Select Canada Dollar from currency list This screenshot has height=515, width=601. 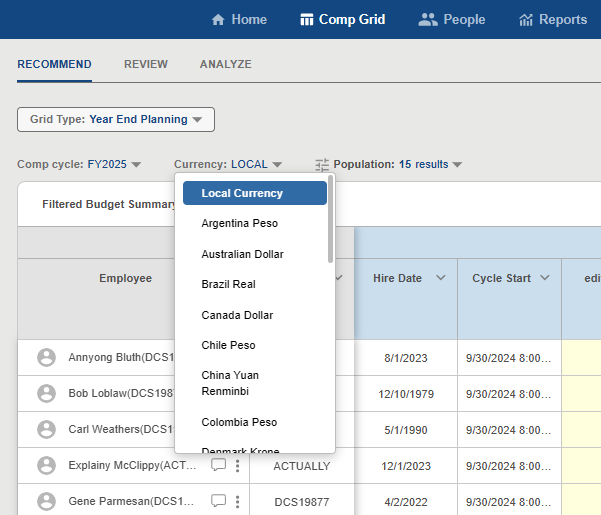pyautogui.click(x=237, y=315)
